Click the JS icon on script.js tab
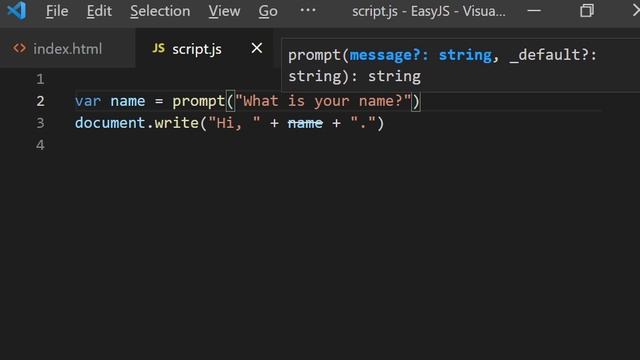This screenshot has height=360, width=640. (158, 49)
